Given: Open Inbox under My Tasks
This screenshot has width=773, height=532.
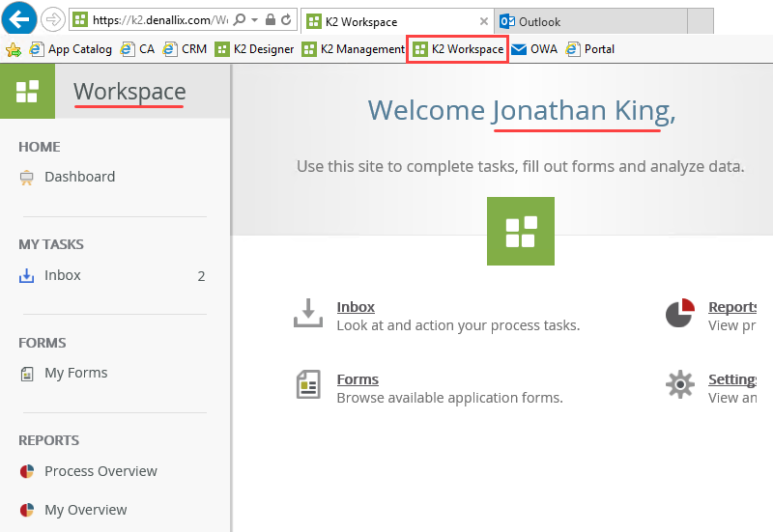Looking at the screenshot, I should pos(63,275).
